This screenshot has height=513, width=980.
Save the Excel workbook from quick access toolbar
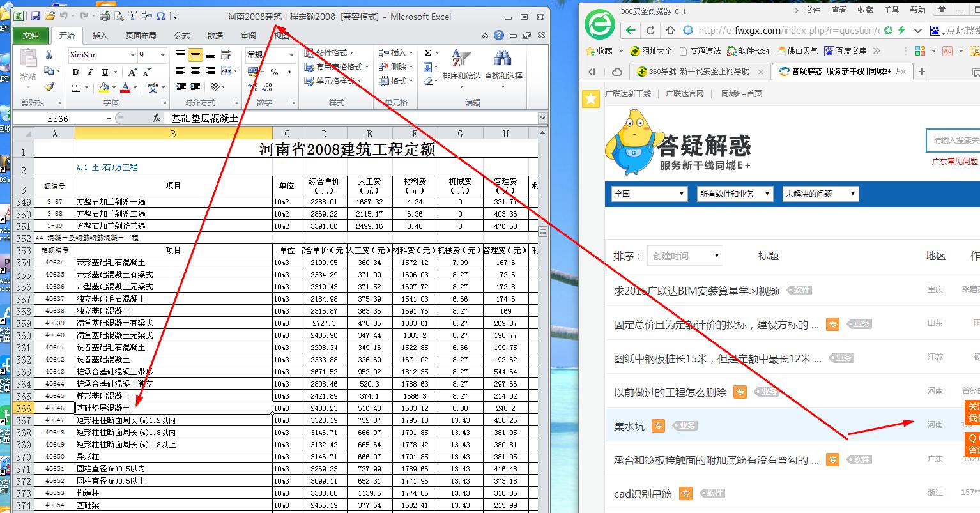pyautogui.click(x=36, y=17)
